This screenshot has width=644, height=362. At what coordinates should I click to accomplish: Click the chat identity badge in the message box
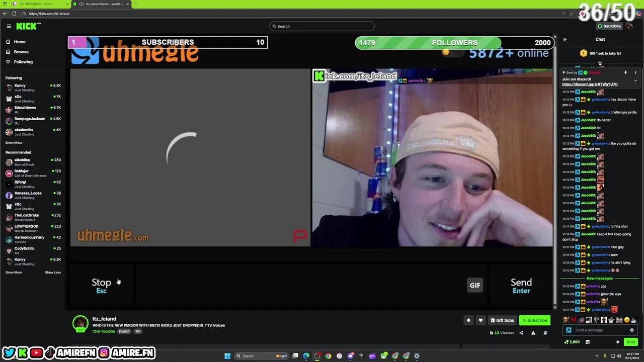point(569,330)
